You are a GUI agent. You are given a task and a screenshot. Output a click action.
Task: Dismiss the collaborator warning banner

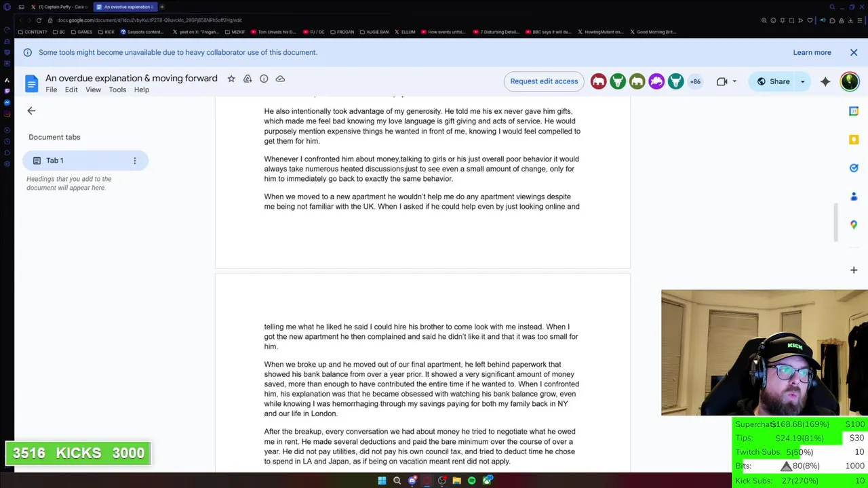[x=854, y=52]
